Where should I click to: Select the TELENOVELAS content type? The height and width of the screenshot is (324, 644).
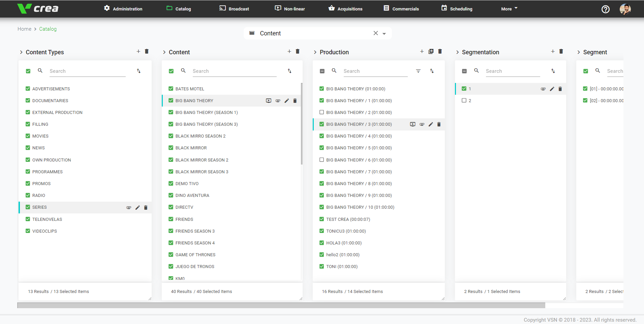(x=85, y=219)
